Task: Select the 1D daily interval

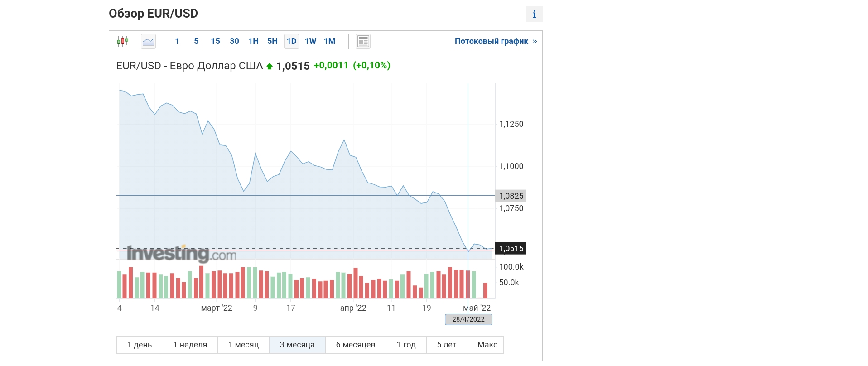Action: (x=291, y=41)
